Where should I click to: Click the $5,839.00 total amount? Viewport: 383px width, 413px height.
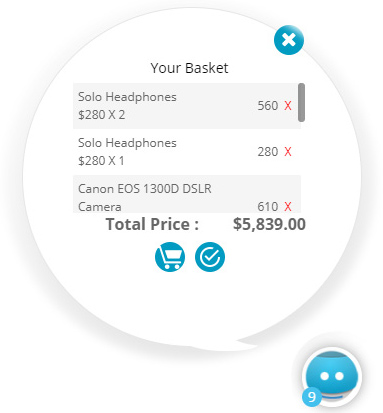pyautogui.click(x=269, y=224)
